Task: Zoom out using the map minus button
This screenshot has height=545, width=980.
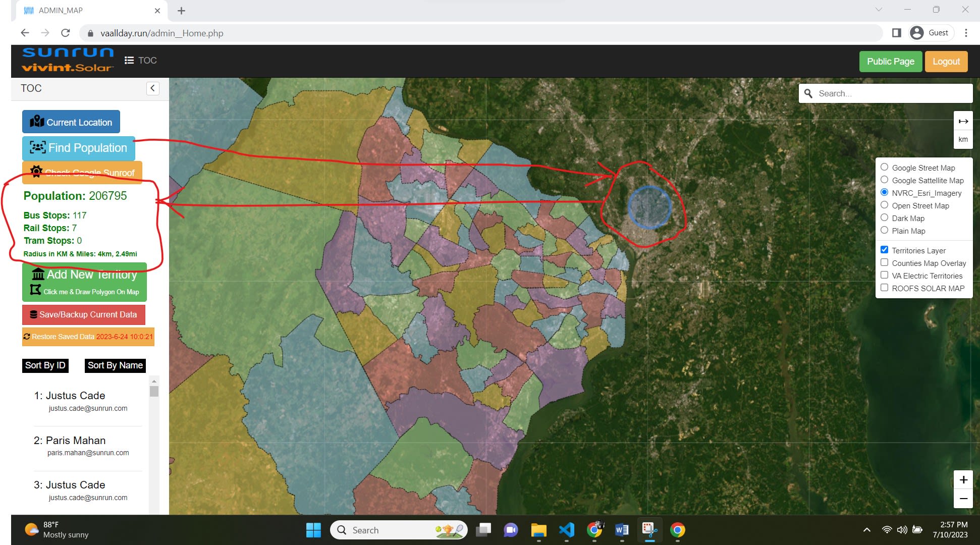Action: coord(963,499)
